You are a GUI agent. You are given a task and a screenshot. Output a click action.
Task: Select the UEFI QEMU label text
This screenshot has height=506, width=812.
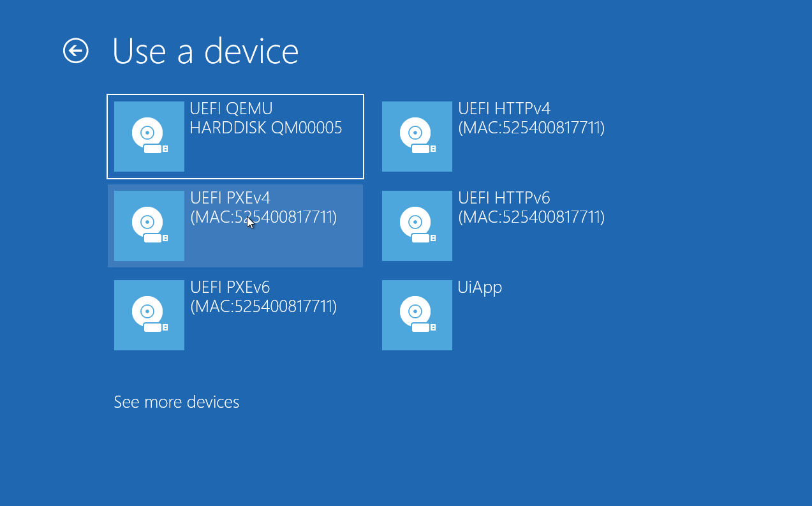click(x=232, y=109)
